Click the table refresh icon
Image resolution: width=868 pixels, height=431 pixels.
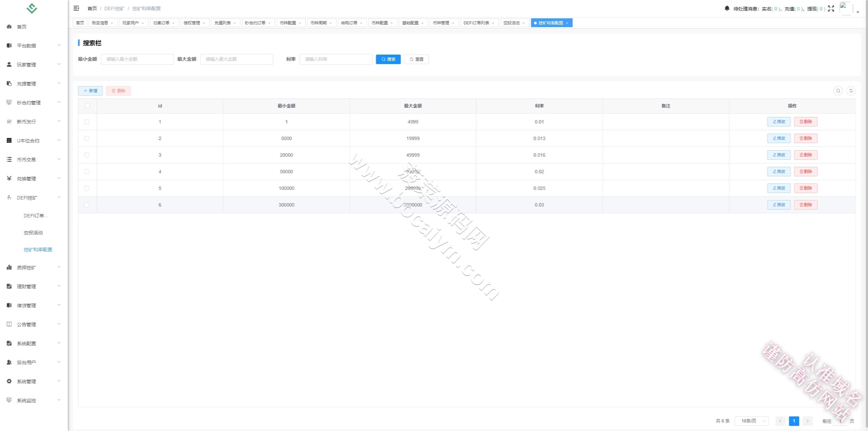pyautogui.click(x=851, y=91)
